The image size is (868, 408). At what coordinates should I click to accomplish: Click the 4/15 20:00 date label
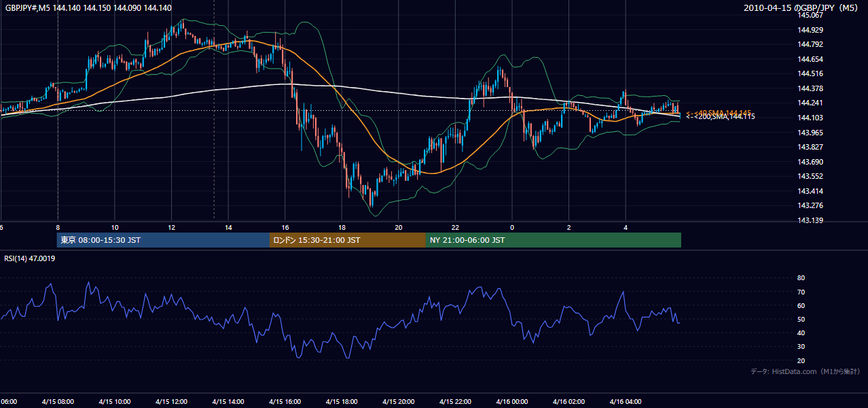399,401
